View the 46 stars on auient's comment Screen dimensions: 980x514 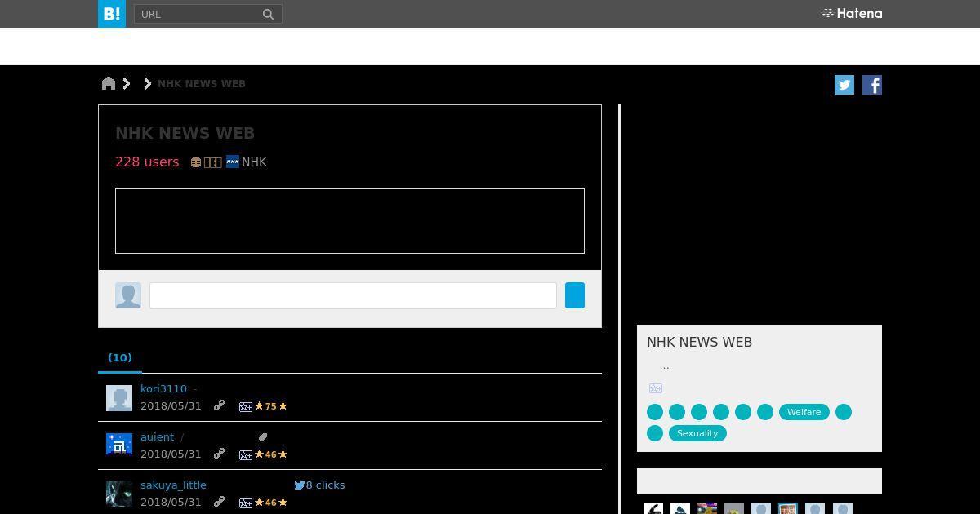(271, 454)
